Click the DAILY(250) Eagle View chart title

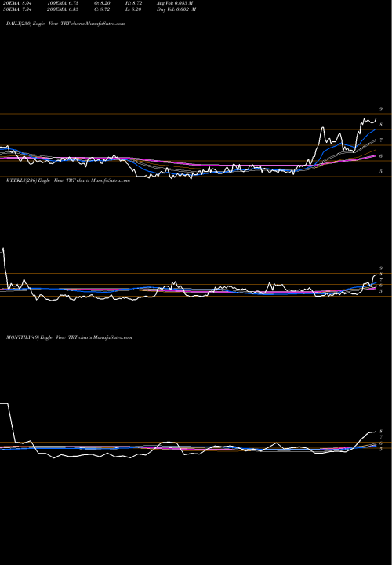(x=66, y=24)
